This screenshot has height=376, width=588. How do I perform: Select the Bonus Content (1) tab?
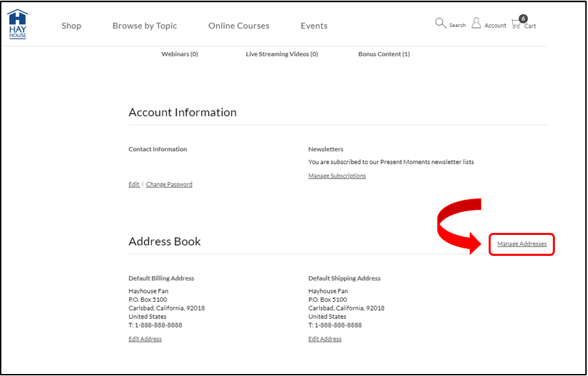tap(384, 54)
